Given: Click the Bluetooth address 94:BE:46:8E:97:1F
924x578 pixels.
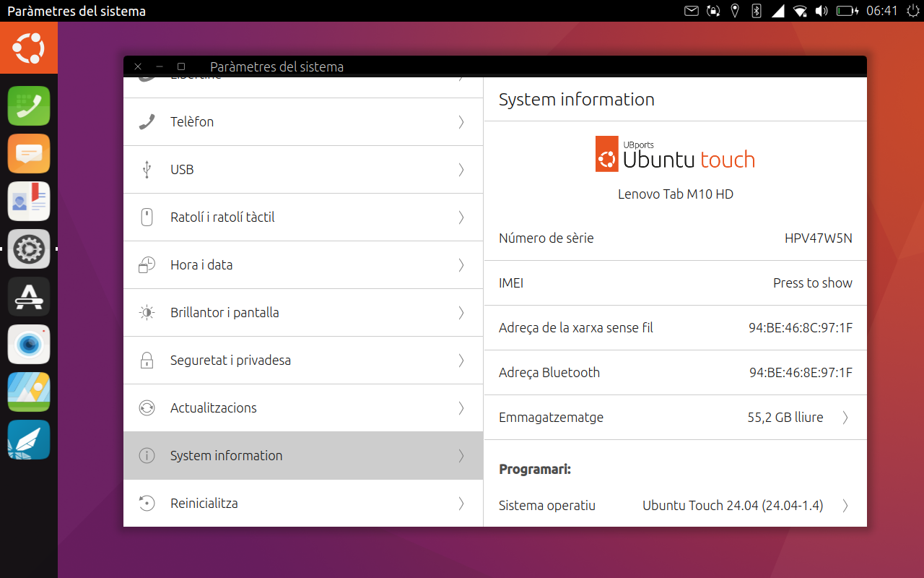Looking at the screenshot, I should 801,372.
